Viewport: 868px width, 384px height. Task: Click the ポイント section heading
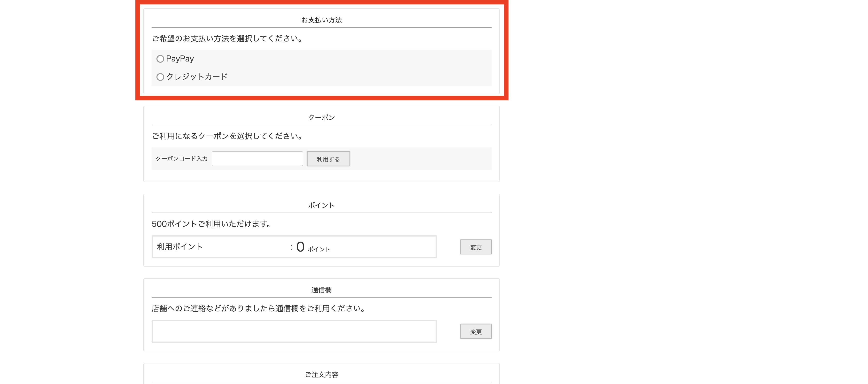(321, 206)
